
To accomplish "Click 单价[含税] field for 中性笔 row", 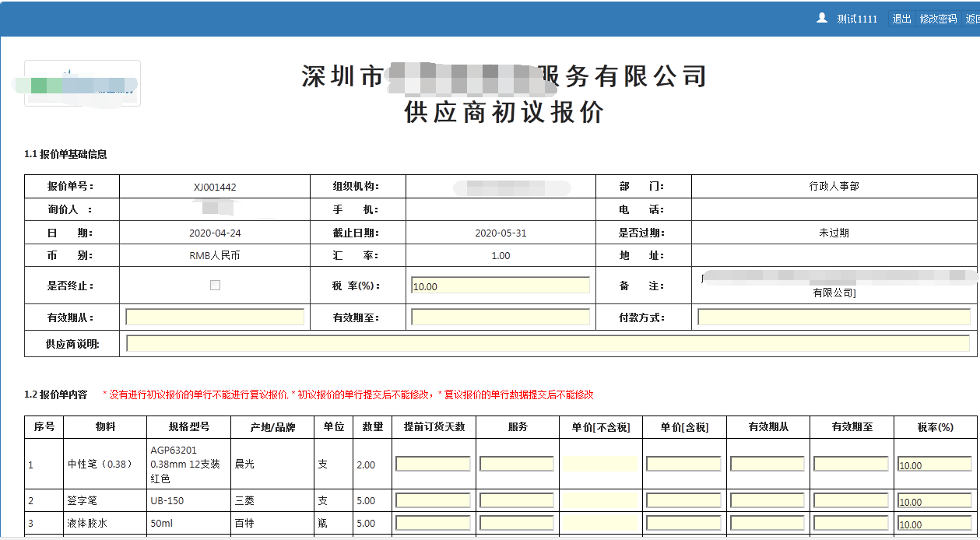I will tap(684, 464).
